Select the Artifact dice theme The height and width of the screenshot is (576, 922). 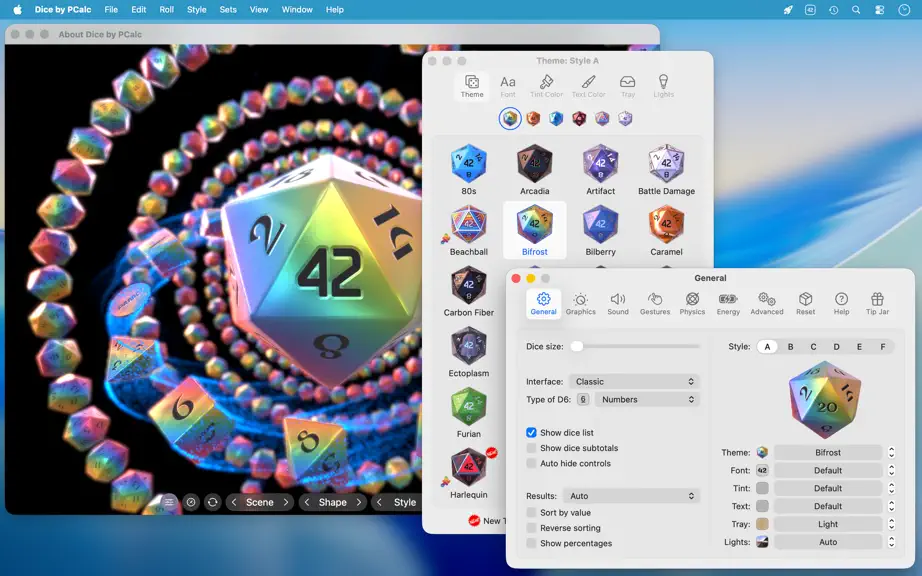[x=600, y=170]
